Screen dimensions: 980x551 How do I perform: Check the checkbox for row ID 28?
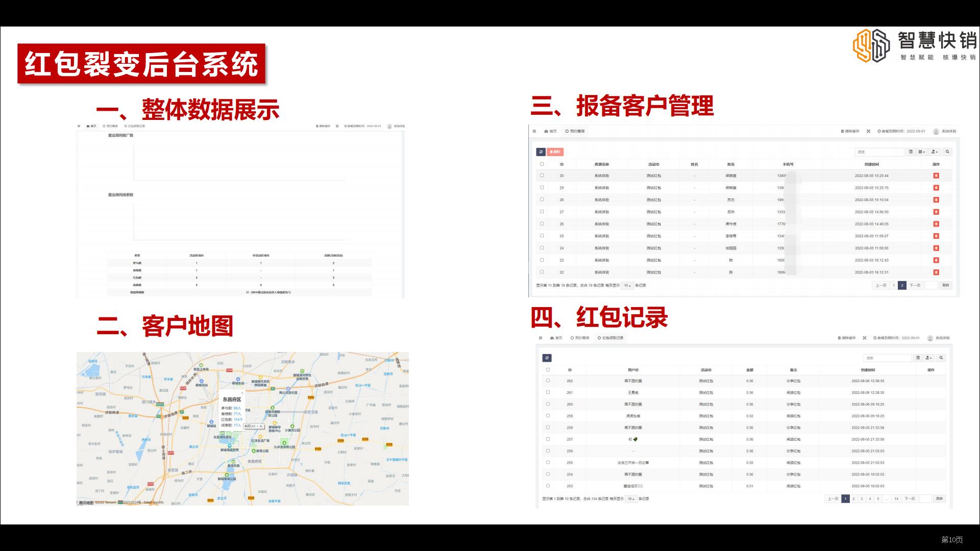542,199
